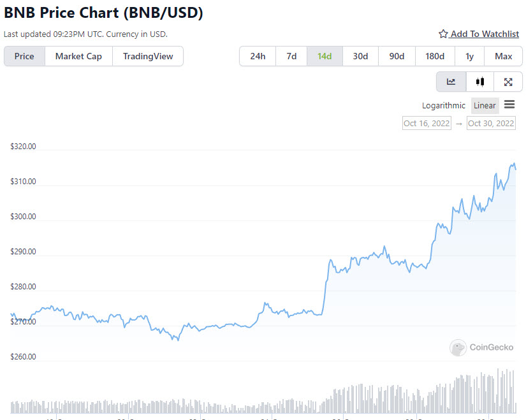Switch to candlestick chart icon
Image resolution: width=526 pixels, height=420 pixels.
[480, 82]
